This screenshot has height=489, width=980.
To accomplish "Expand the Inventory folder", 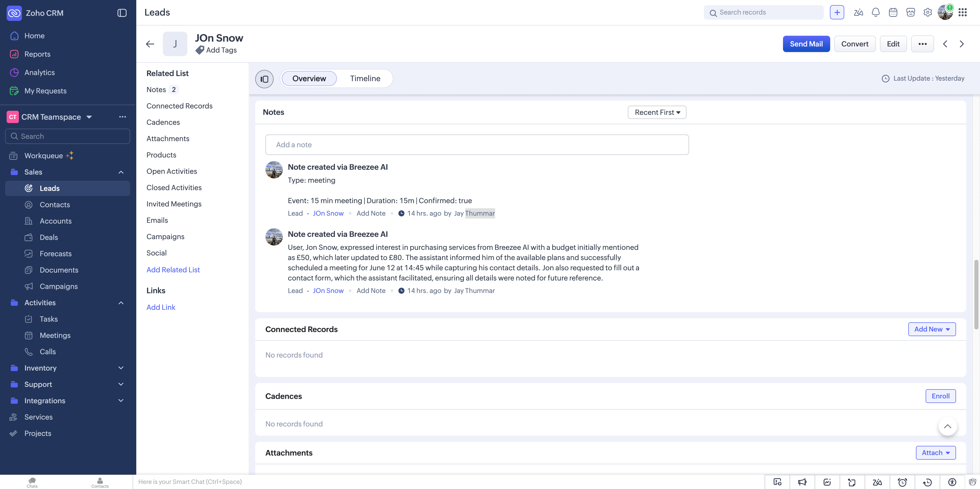I will coord(121,368).
